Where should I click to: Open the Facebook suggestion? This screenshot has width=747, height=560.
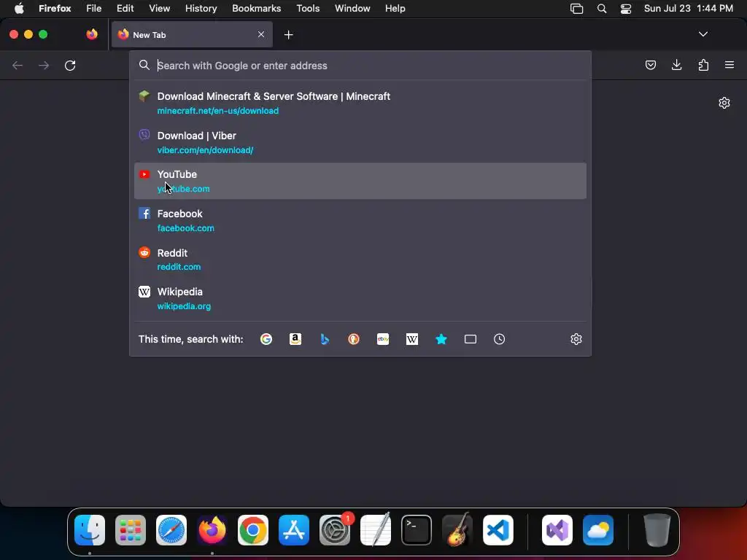[360, 220]
